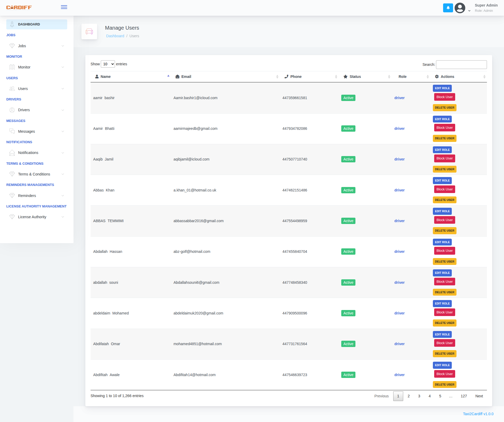
Task: Click the notification bell icon
Action: click(x=448, y=8)
